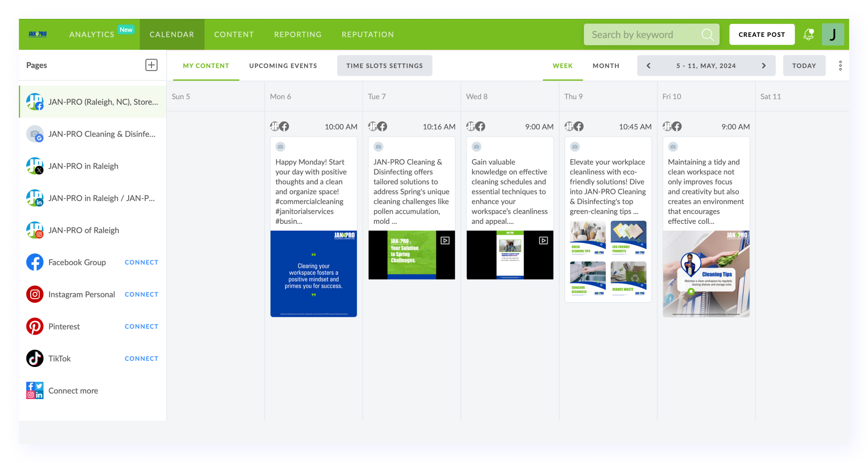
Task: Connect Instagram Personal
Action: [x=141, y=294]
